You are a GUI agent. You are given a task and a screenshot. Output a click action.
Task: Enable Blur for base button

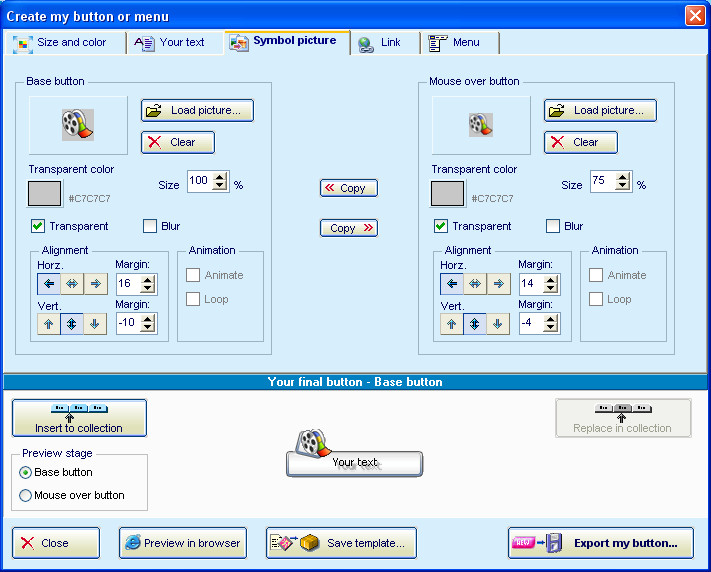(x=150, y=226)
